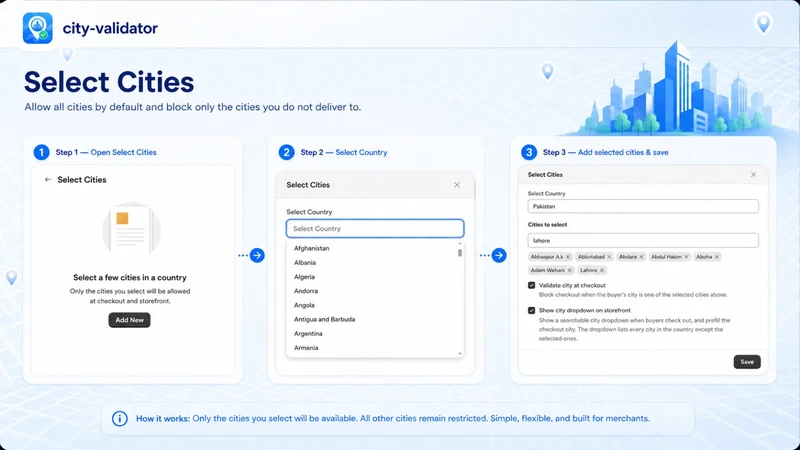Remove the Aboha city tag
Image resolution: width=800 pixels, height=450 pixels.
[x=717, y=257]
